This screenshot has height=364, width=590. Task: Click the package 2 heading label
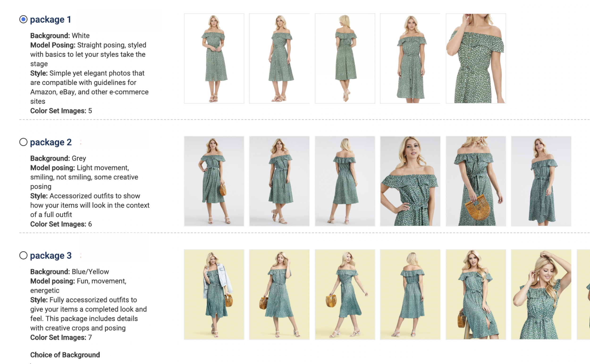[x=51, y=142]
